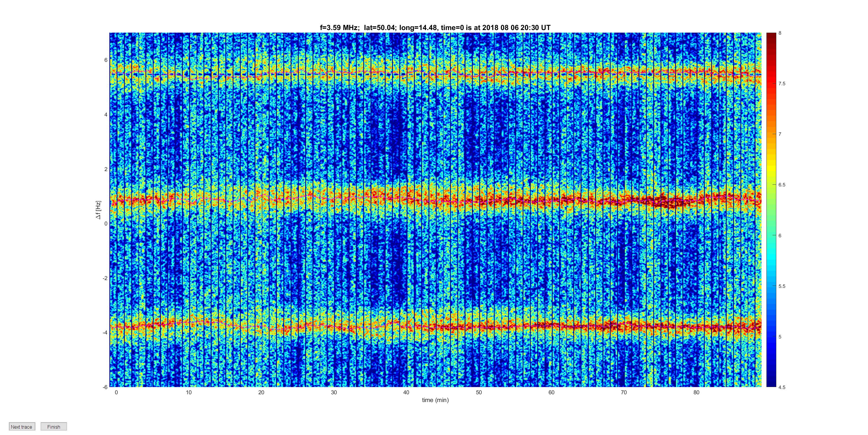Viewport: 868px width, 435px height.
Task: Click the y-axis tick label 6
Action: click(x=106, y=60)
